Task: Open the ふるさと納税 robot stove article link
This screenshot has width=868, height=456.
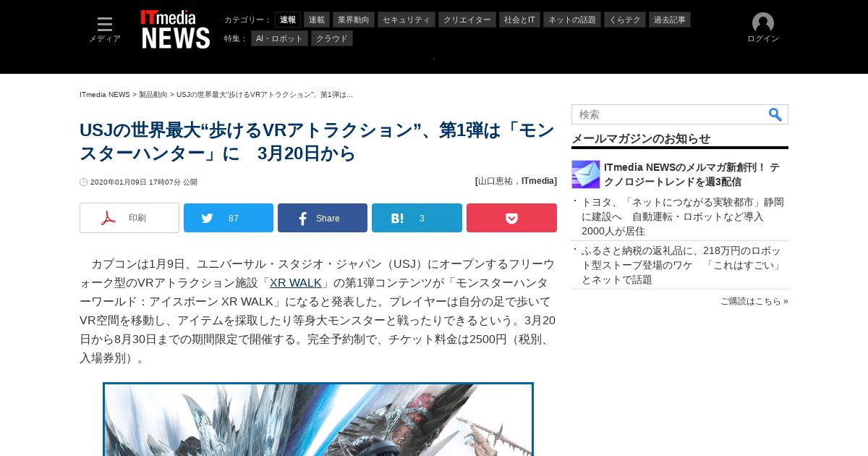Action: point(683,265)
